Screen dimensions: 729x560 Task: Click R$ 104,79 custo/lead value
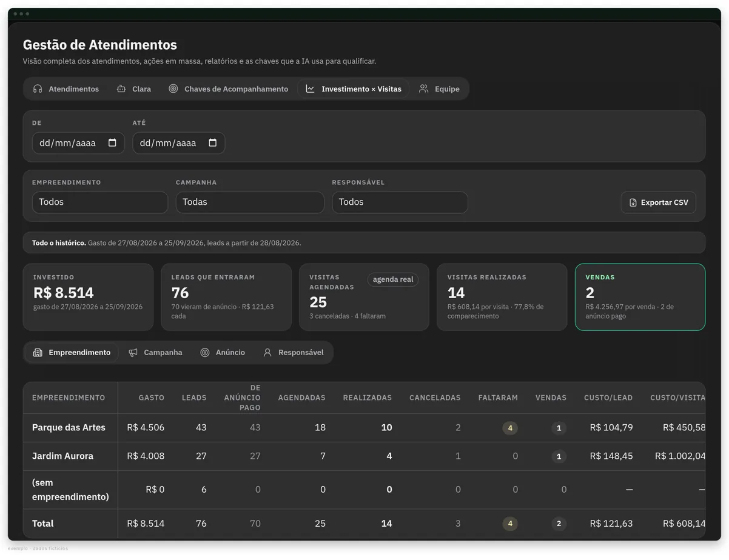point(611,428)
